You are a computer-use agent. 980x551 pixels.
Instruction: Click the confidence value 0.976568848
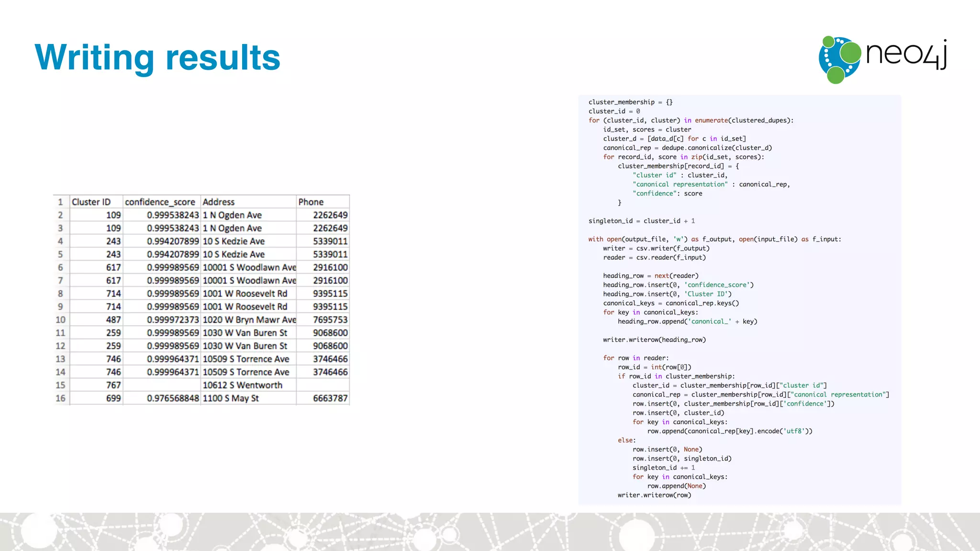point(162,398)
